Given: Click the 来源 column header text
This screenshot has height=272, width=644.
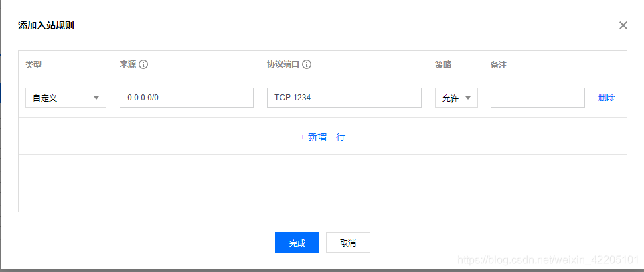Looking at the screenshot, I should coord(128,64).
